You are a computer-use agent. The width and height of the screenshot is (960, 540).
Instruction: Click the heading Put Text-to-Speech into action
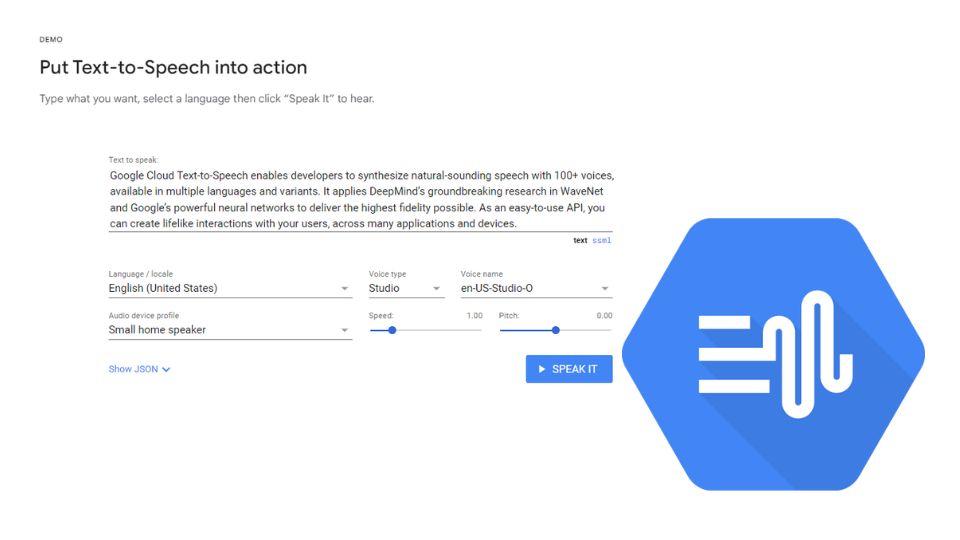173,67
